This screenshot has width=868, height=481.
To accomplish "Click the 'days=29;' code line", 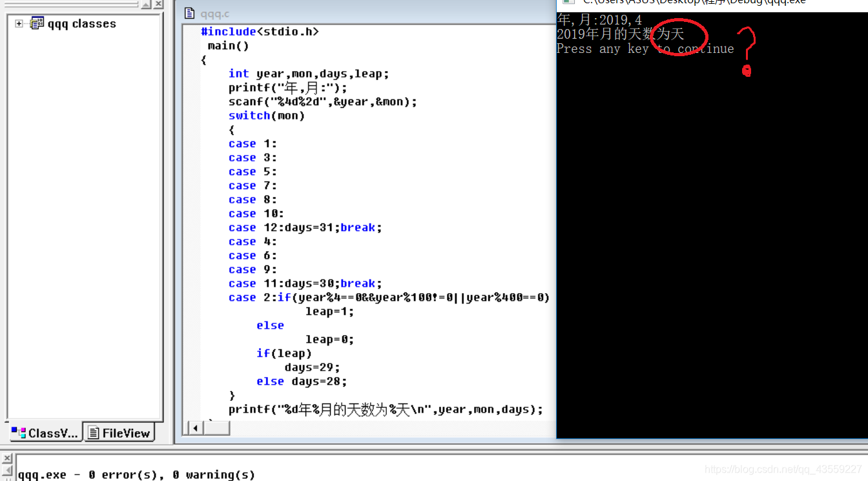I will pos(312,367).
